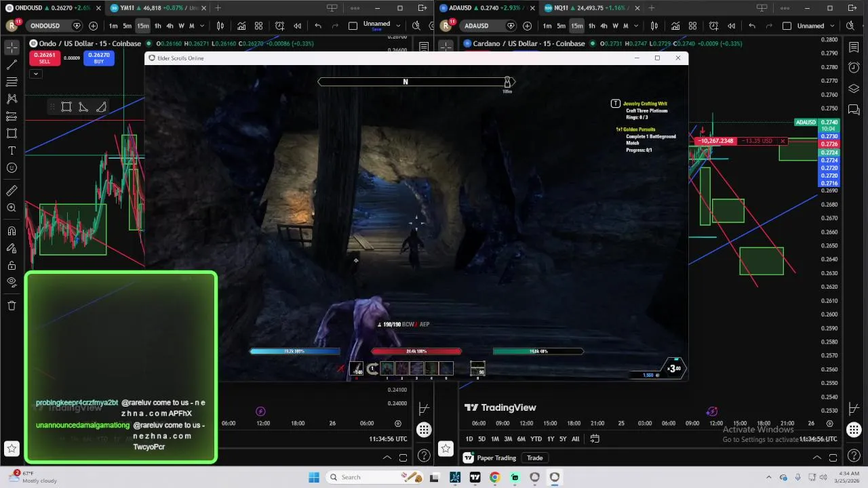Select the YTD date range
868x488 pixels.
pyautogui.click(x=536, y=439)
